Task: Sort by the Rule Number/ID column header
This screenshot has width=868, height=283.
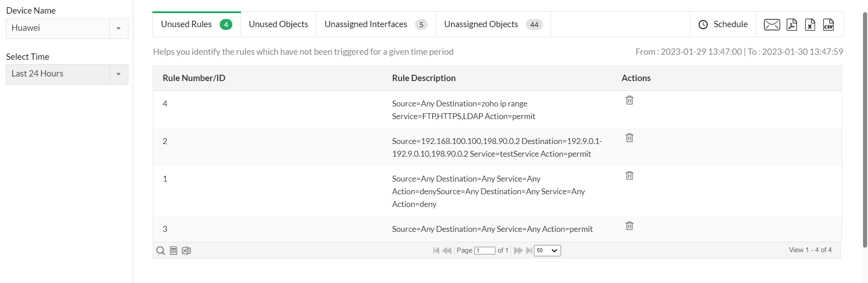Action: coord(194,78)
